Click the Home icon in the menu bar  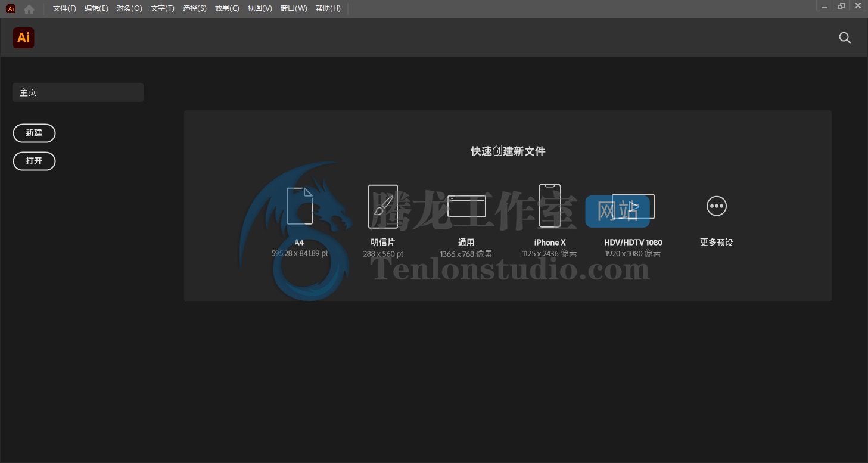(29, 8)
